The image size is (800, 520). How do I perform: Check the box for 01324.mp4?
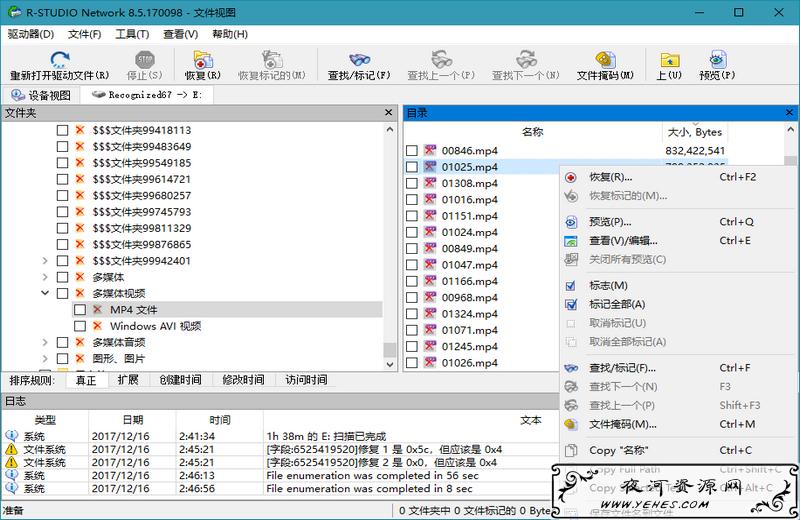point(412,314)
